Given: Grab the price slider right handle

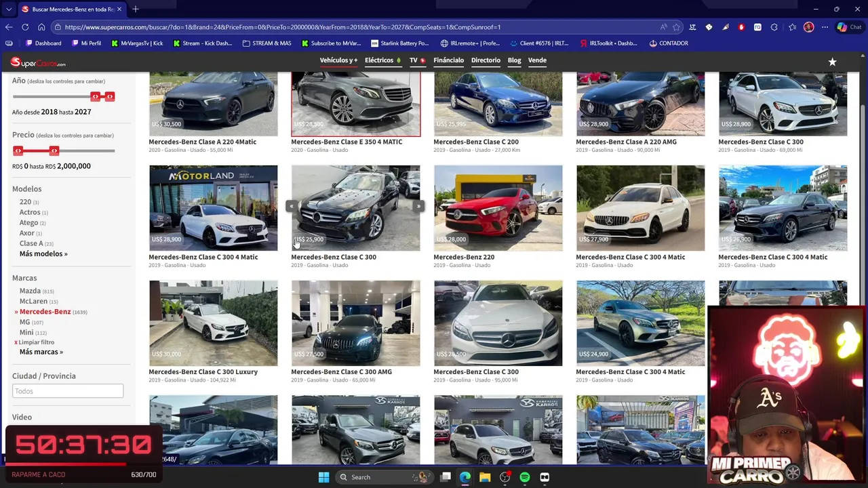Looking at the screenshot, I should 54,150.
